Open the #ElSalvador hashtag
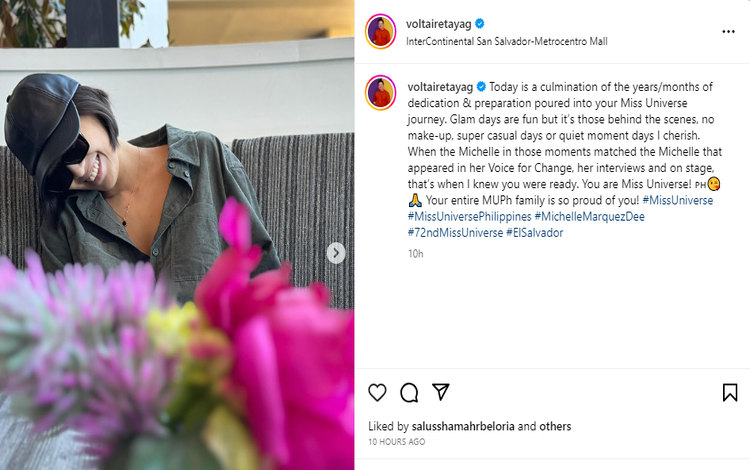Viewport: 750px width, 470px height. pos(535,232)
